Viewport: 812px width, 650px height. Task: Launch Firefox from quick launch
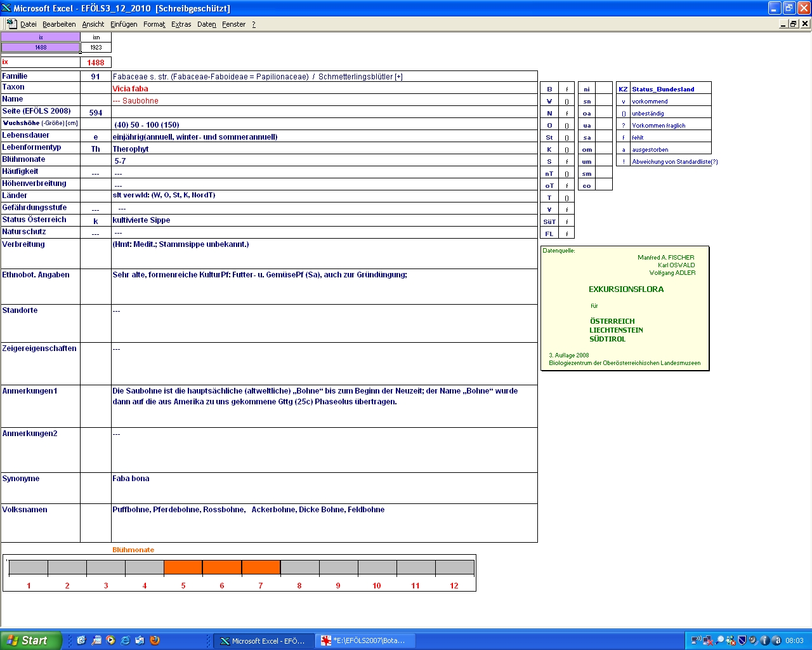[154, 640]
